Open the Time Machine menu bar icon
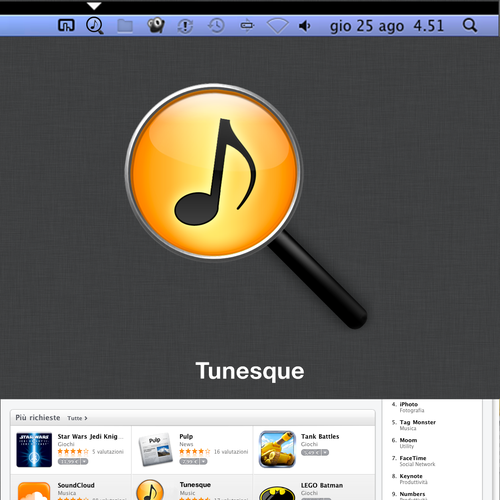 click(216, 25)
